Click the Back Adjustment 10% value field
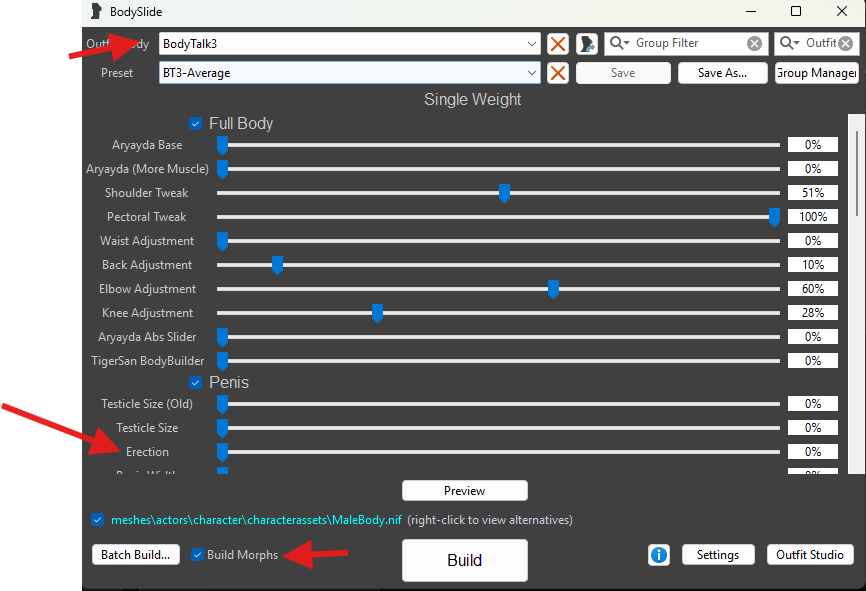Image resolution: width=866 pixels, height=591 pixels. coord(813,265)
